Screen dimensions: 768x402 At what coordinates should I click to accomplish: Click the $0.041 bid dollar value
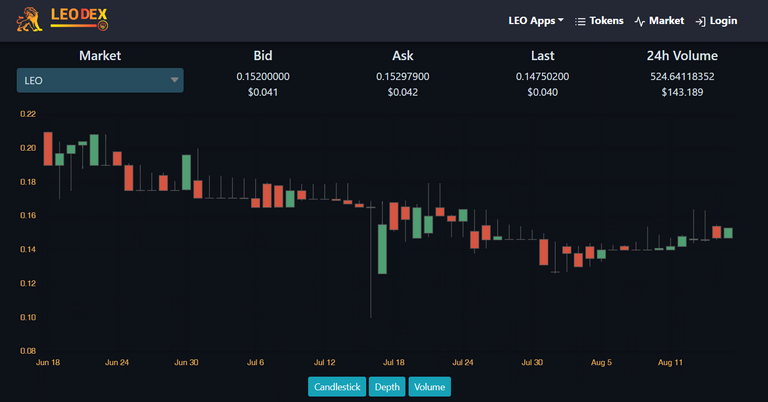pyautogui.click(x=263, y=92)
